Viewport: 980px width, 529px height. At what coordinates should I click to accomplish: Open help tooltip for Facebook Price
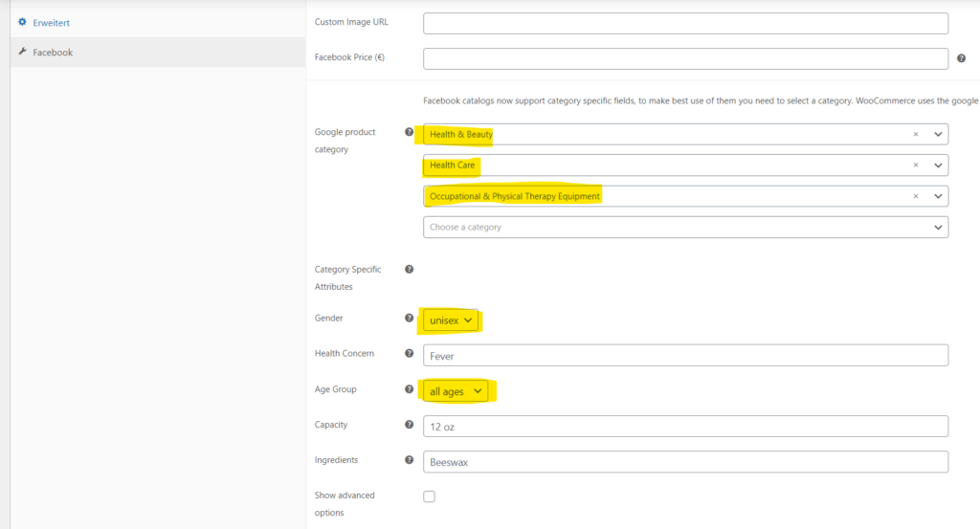pyautogui.click(x=961, y=58)
